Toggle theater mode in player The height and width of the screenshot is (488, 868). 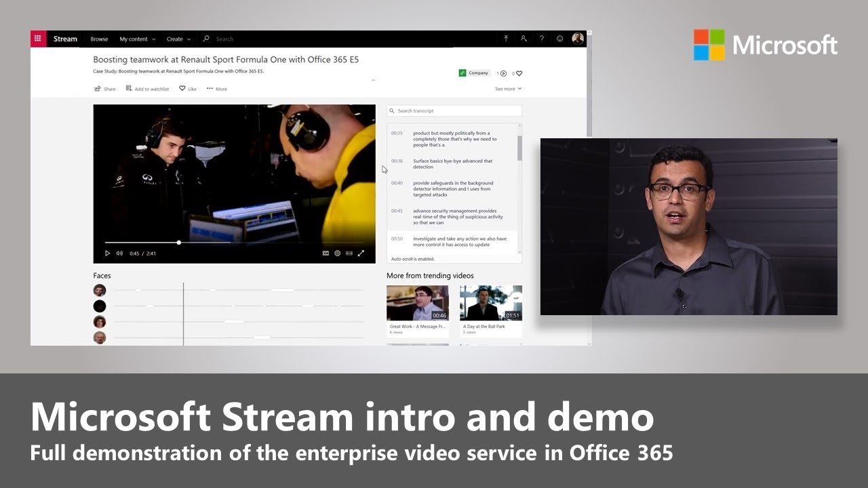[x=349, y=253]
